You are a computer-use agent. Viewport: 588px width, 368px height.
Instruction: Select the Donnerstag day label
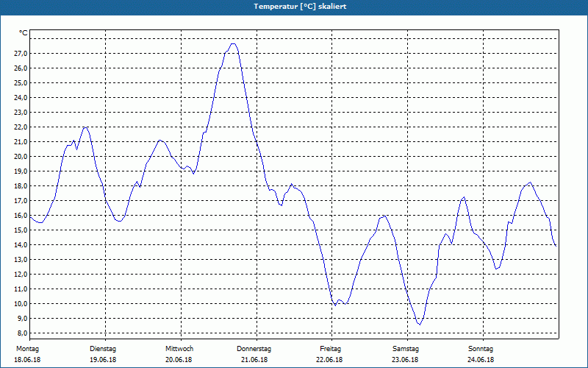pos(254,349)
